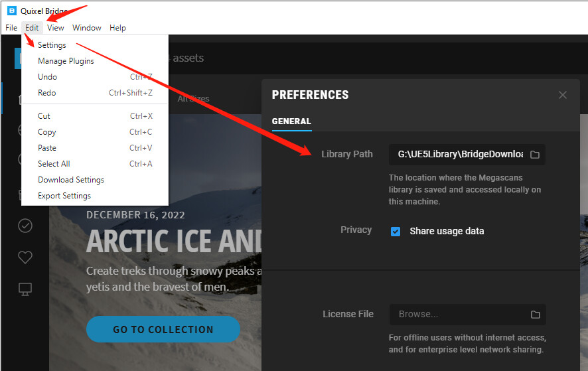The width and height of the screenshot is (588, 371).
Task: Select Manage Plugins in the Edit menu
Action: tap(66, 61)
